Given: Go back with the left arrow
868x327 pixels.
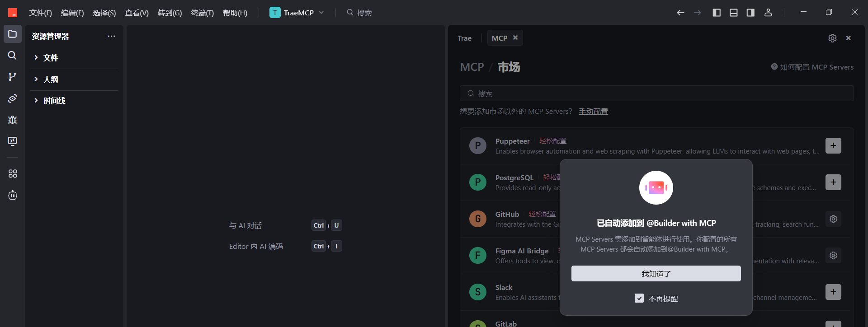Looking at the screenshot, I should click(680, 13).
